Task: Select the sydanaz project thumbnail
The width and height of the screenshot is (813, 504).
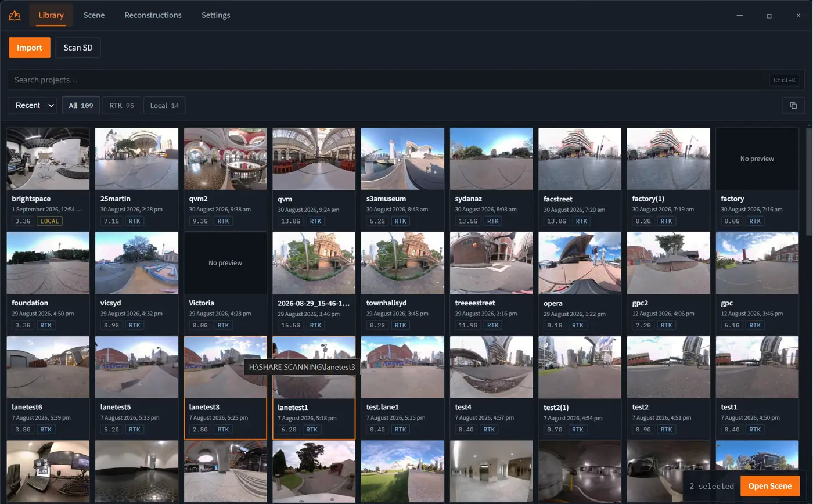Action: (491, 159)
